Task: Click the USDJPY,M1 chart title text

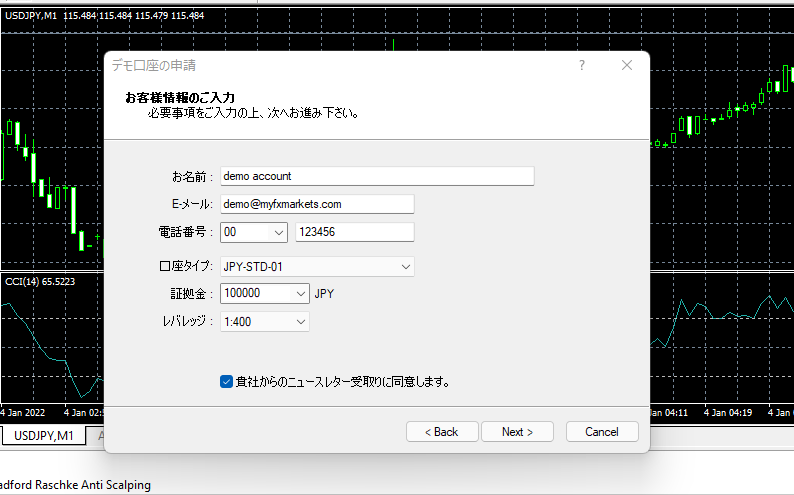Action: (30, 16)
